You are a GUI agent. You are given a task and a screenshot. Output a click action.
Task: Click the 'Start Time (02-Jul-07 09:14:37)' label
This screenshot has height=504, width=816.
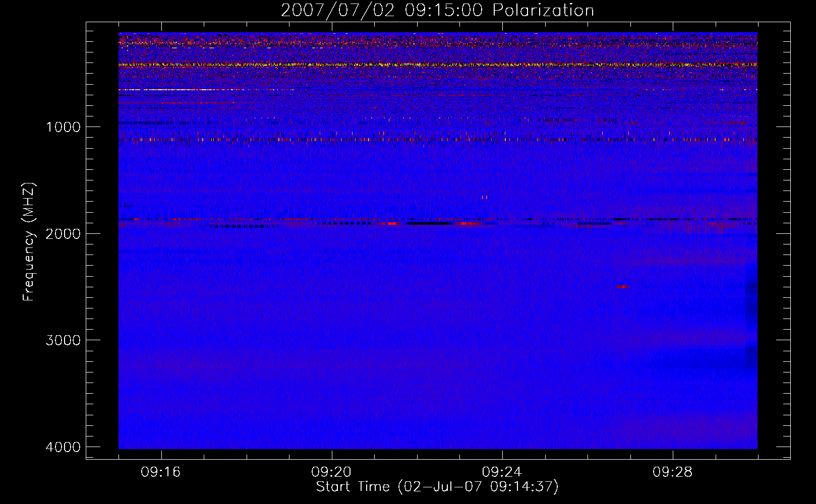pos(437,487)
